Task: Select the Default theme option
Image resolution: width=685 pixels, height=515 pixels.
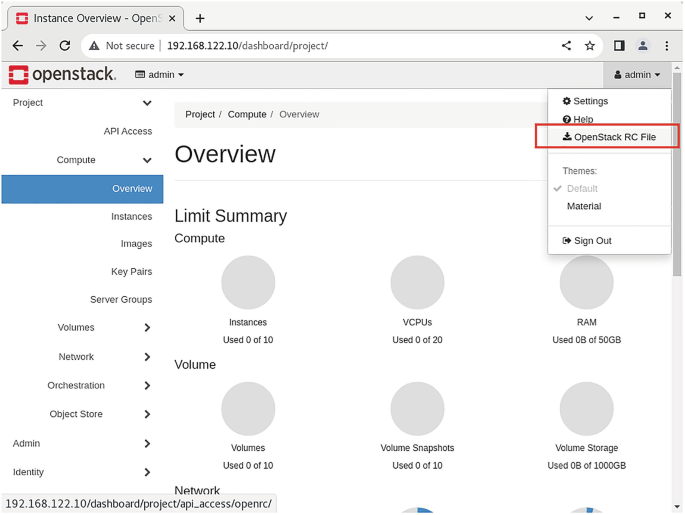Action: 582,189
